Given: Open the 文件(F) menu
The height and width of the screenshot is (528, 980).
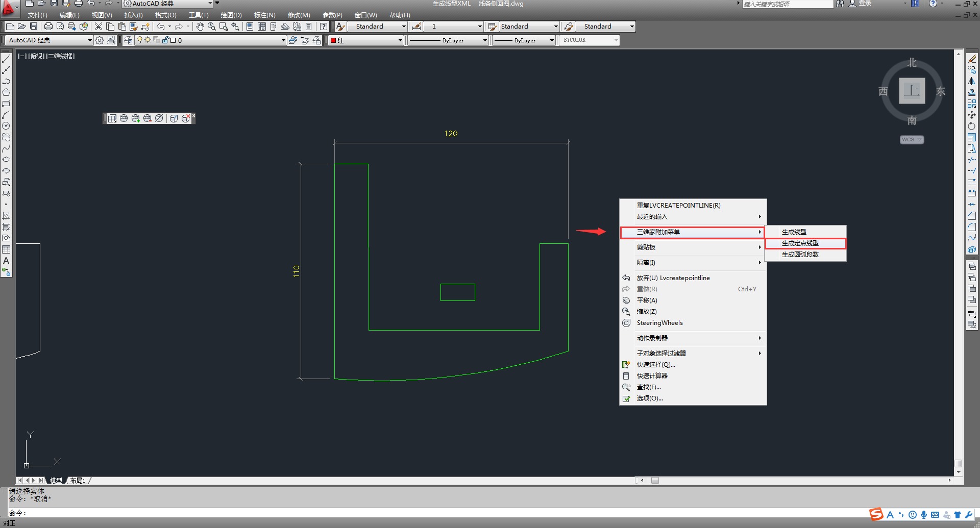Looking at the screenshot, I should tap(38, 15).
